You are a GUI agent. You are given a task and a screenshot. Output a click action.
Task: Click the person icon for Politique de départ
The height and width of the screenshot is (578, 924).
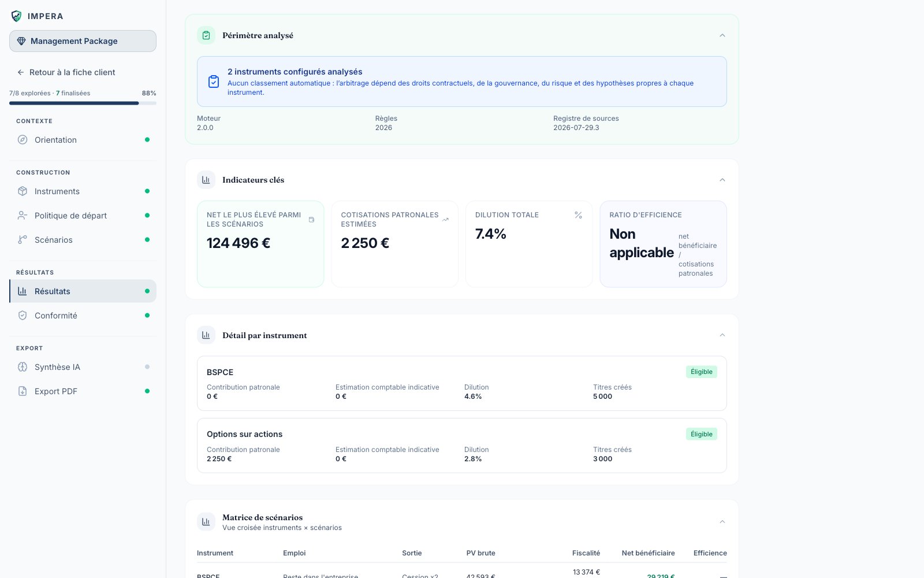coord(23,216)
